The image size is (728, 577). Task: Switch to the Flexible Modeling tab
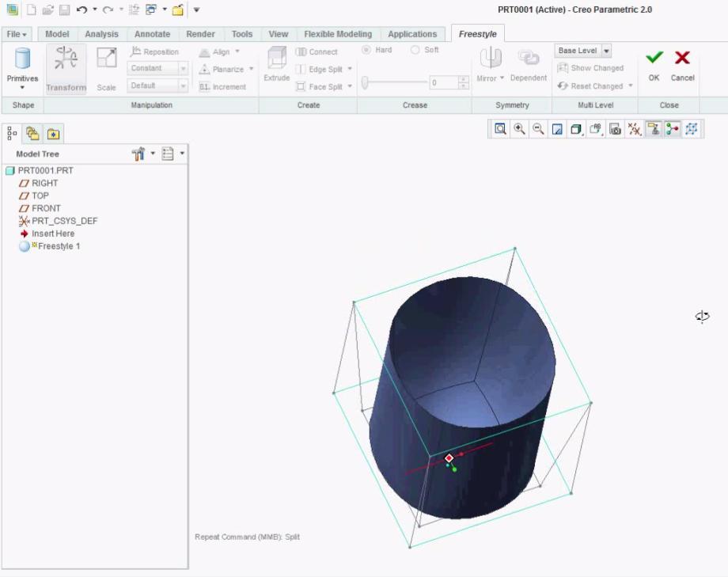pyautogui.click(x=338, y=34)
